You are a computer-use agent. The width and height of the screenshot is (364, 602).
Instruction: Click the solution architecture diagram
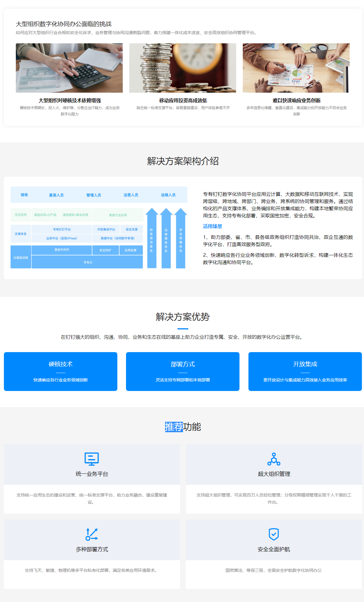pyautogui.click(x=99, y=227)
